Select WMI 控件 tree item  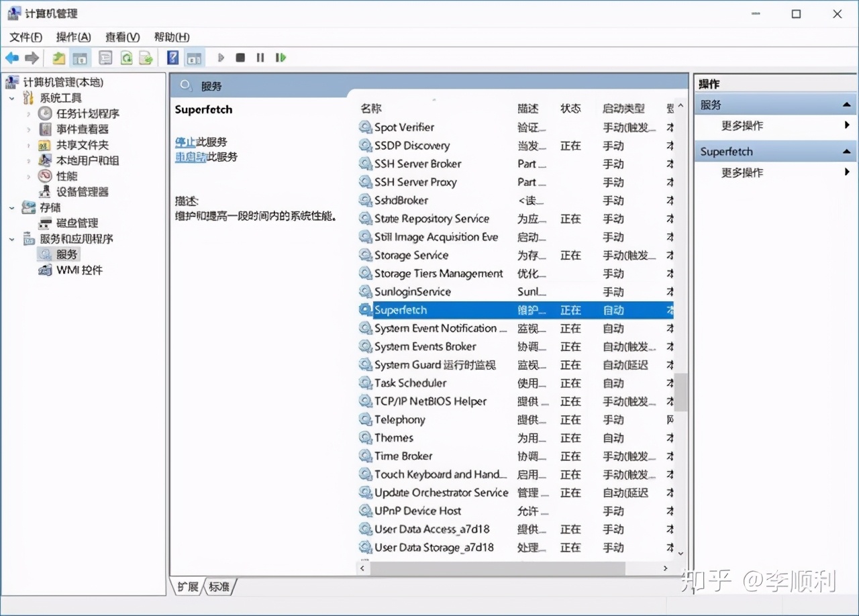tap(79, 270)
